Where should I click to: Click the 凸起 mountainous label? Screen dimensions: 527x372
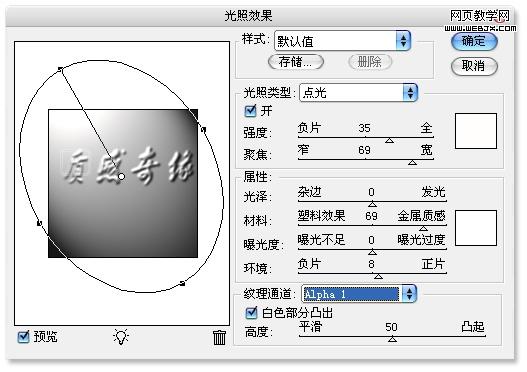tap(473, 327)
